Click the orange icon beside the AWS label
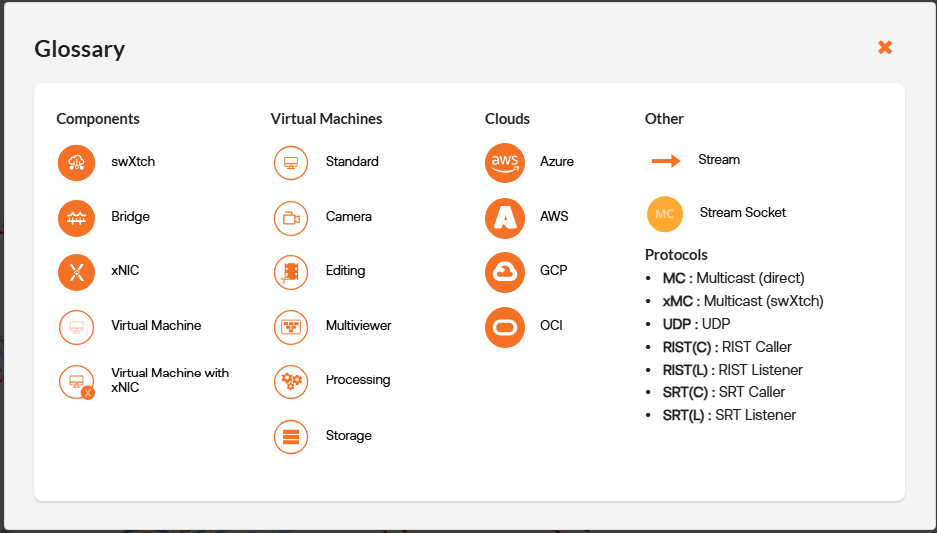The image size is (937, 533). pos(505,217)
